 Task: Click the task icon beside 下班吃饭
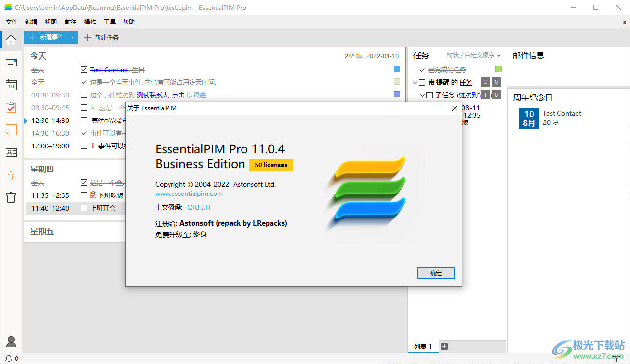click(93, 195)
